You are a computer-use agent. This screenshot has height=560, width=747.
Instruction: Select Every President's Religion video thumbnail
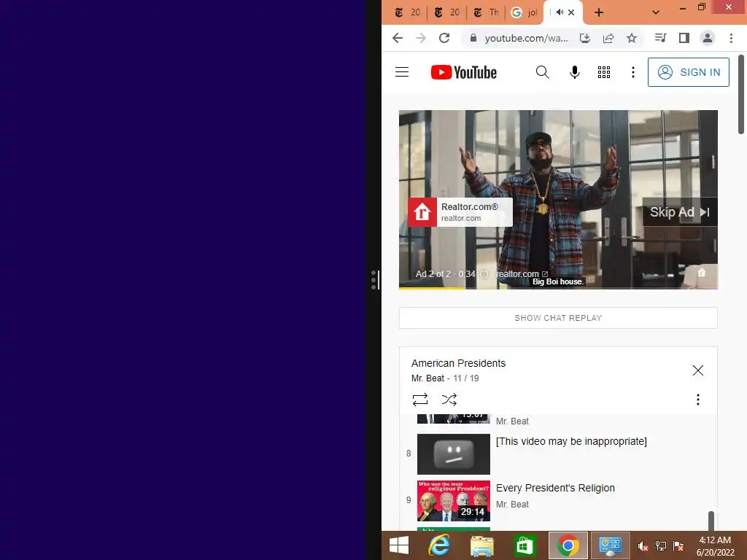[x=454, y=500]
